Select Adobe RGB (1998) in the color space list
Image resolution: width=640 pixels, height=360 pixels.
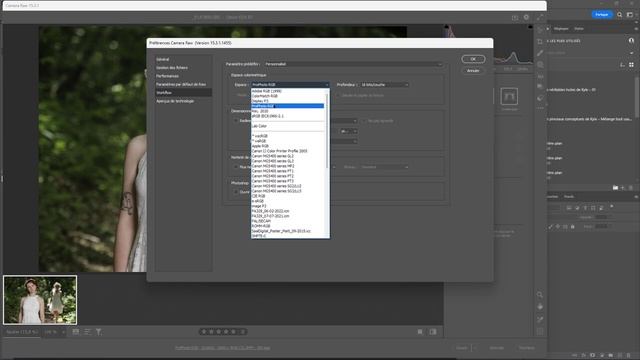pyautogui.click(x=267, y=91)
